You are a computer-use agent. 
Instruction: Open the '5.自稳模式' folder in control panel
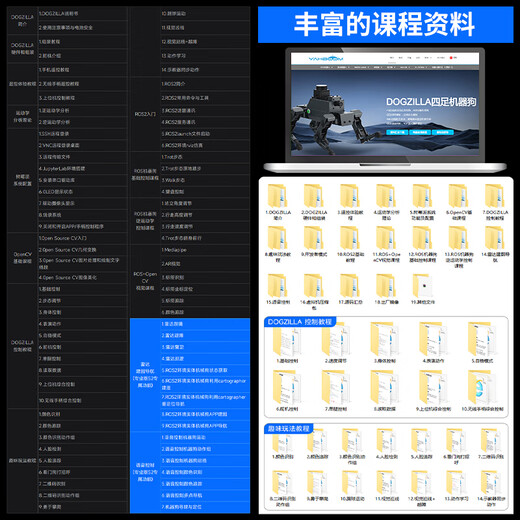tap(482, 340)
